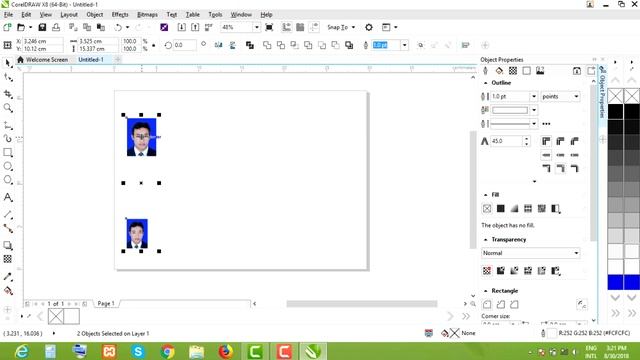Choose mitered corners outline style

coord(546,141)
